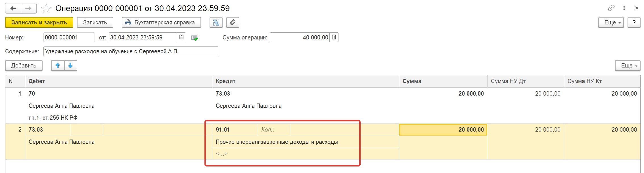
Task: Click Сумма НУ Кт value in row 1
Action: click(624, 94)
